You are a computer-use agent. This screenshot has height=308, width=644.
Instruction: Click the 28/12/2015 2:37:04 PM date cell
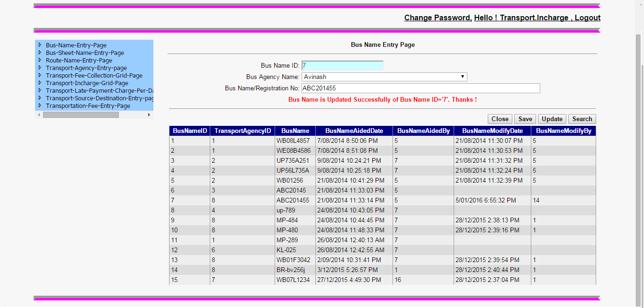tap(492, 280)
